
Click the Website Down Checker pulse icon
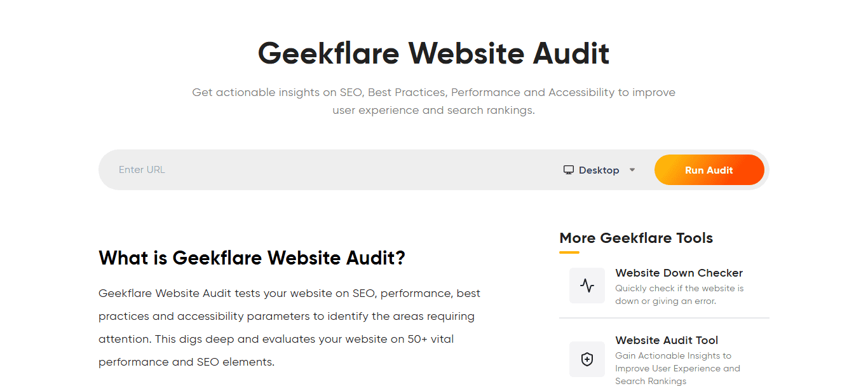(x=587, y=286)
